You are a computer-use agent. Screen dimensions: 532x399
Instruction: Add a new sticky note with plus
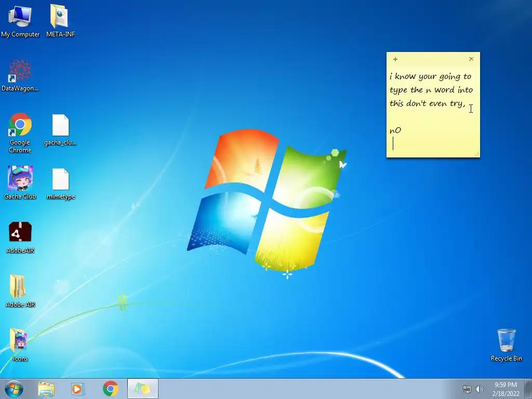pyautogui.click(x=395, y=59)
